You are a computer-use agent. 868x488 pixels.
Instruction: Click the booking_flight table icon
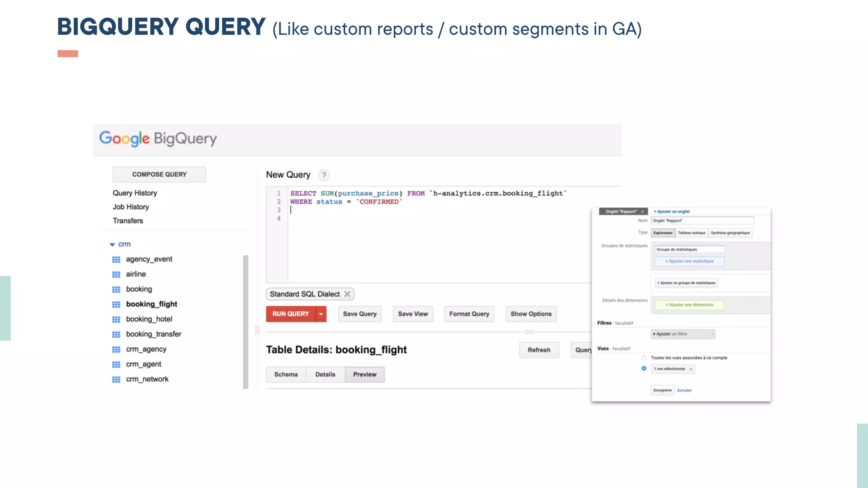116,305
